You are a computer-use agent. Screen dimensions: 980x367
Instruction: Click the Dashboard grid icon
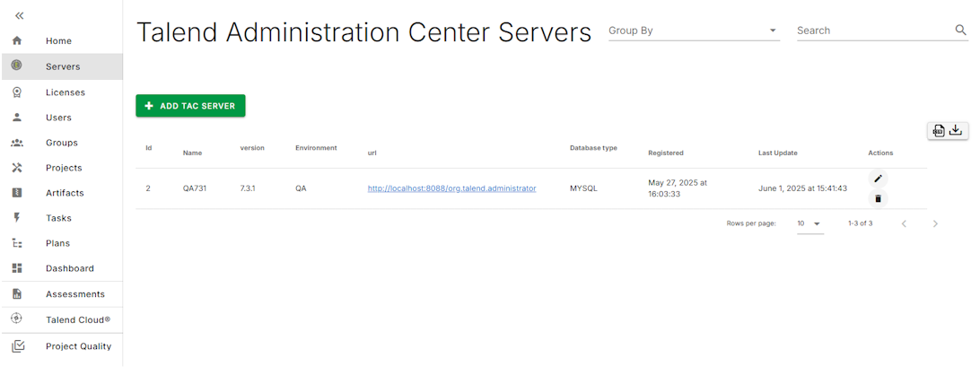(x=17, y=268)
